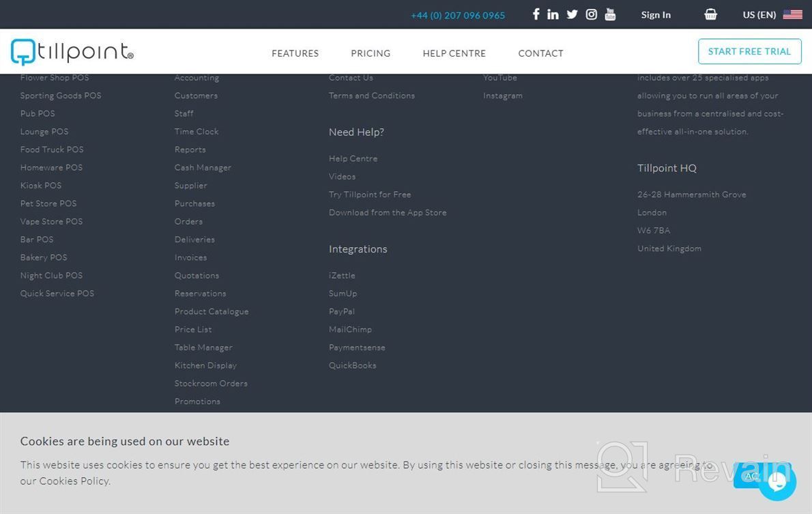Open the Features menu
812x514 pixels.
click(295, 53)
